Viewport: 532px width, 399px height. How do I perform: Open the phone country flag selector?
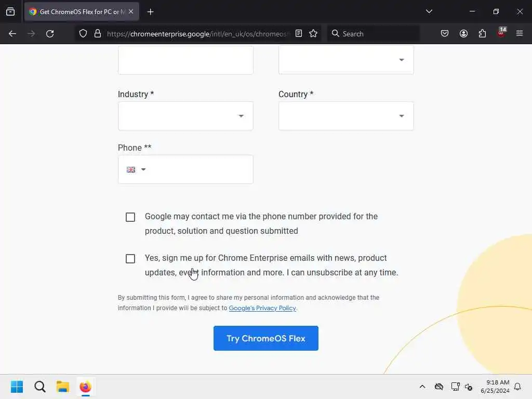point(136,169)
